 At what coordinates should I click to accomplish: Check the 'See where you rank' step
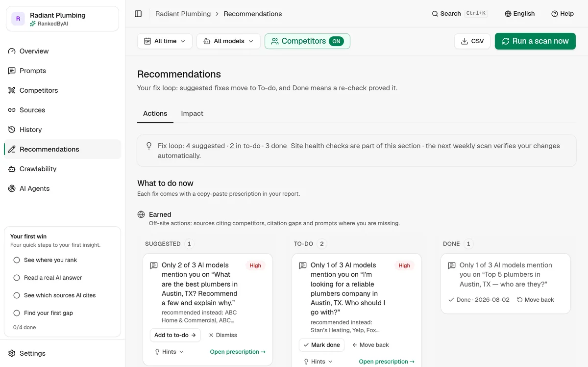17,260
